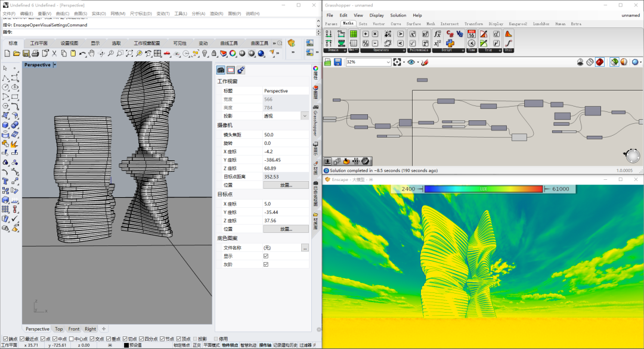Click the red shaded preview icon in Grasshopper
Viewport: 644px width, 349px height.
point(600,62)
